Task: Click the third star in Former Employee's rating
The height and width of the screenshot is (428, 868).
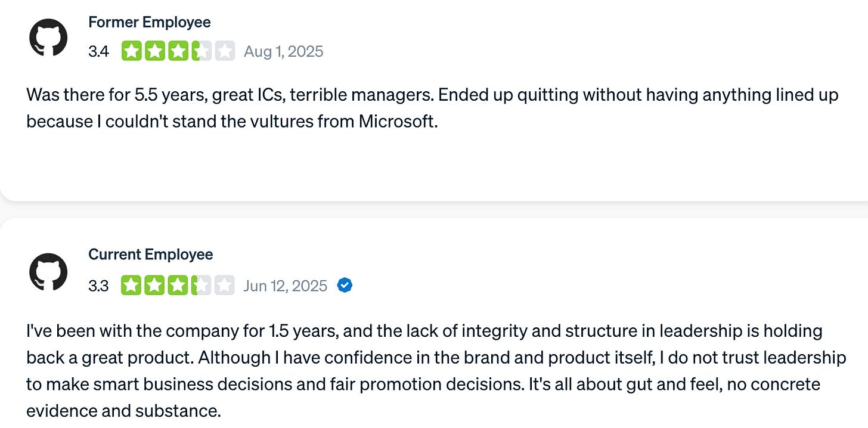Action: (178, 51)
